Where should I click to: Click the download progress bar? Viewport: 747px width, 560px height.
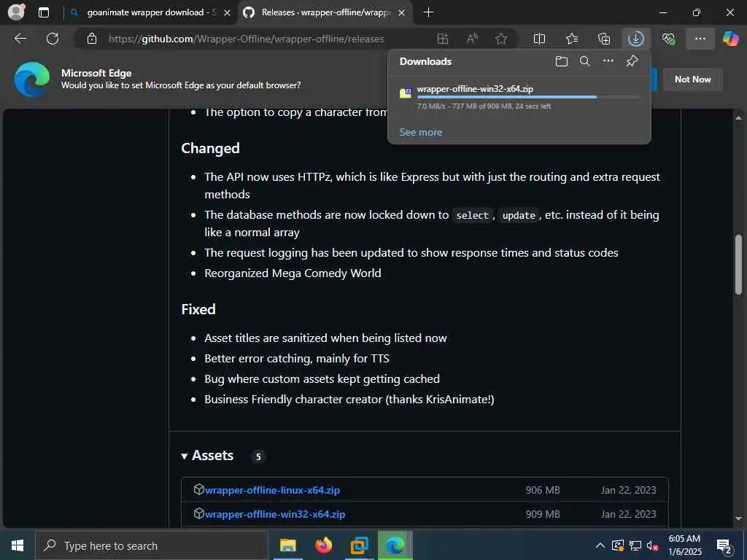point(527,97)
